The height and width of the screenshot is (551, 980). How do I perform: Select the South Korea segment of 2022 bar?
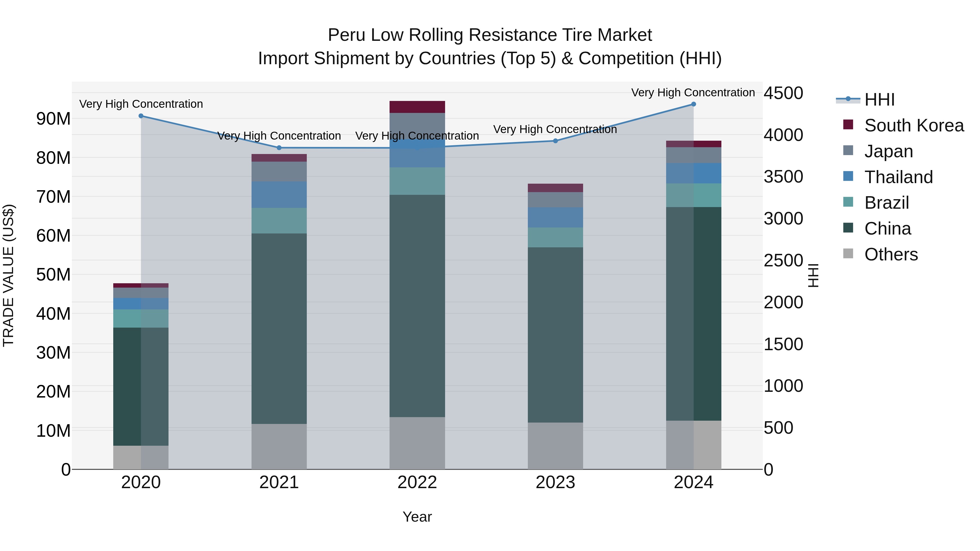[417, 107]
